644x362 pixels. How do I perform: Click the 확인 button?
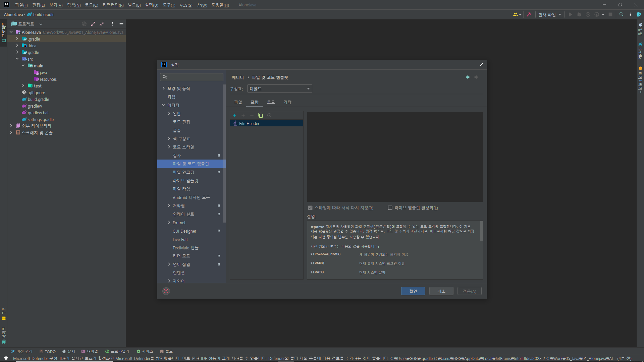coord(413,291)
